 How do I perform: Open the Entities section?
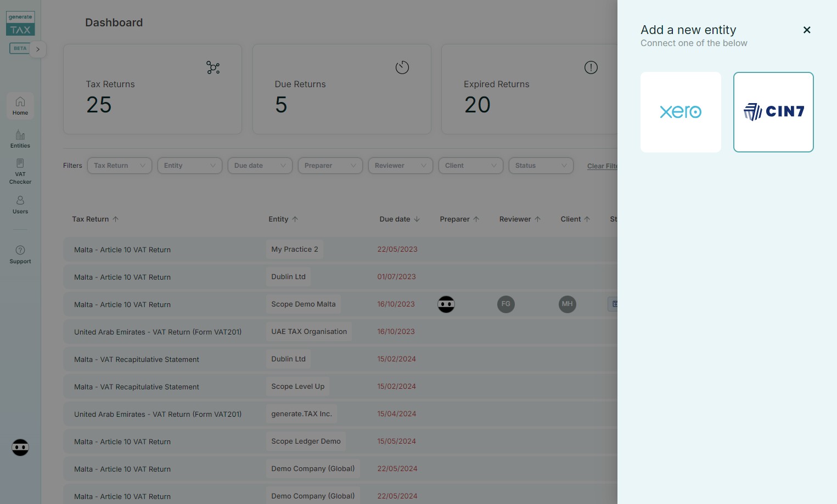click(x=20, y=139)
